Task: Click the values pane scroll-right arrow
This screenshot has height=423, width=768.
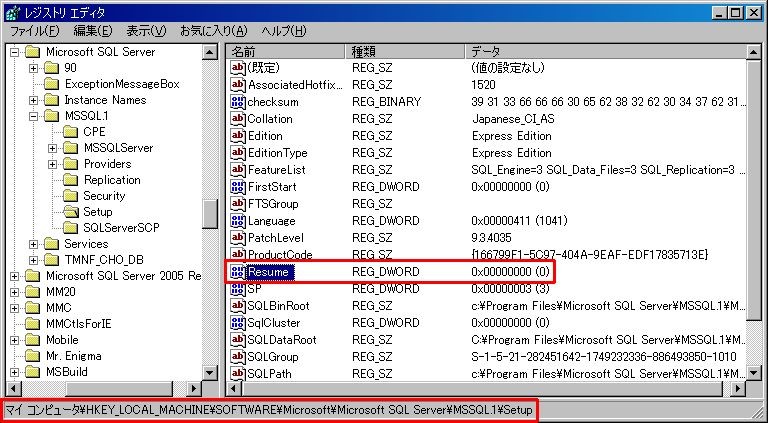Action: coord(740,389)
